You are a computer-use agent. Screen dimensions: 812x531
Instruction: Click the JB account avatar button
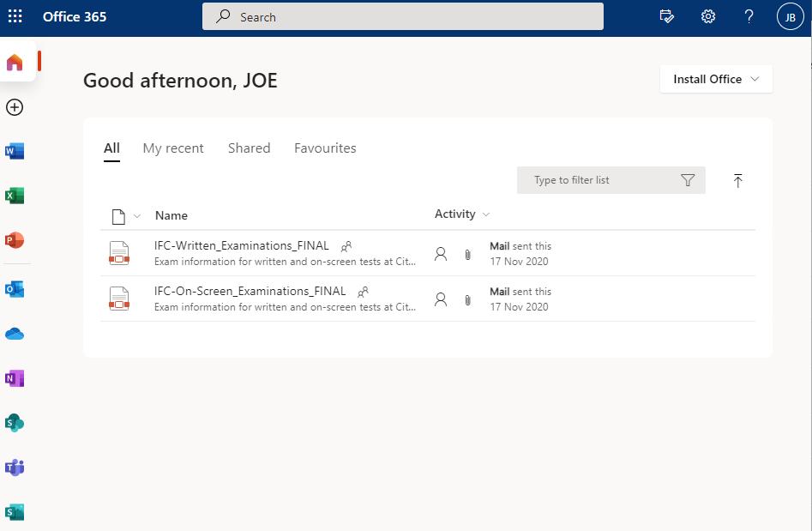[x=791, y=16]
